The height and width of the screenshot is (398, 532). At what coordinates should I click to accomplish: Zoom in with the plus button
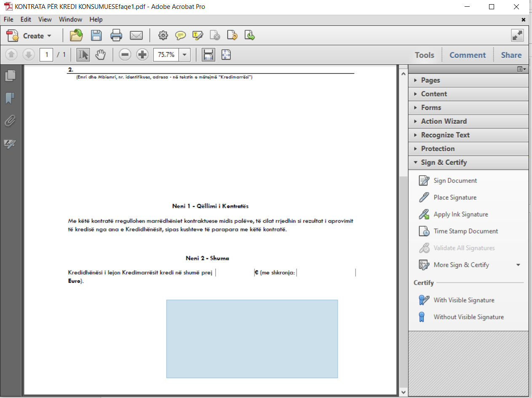(142, 55)
